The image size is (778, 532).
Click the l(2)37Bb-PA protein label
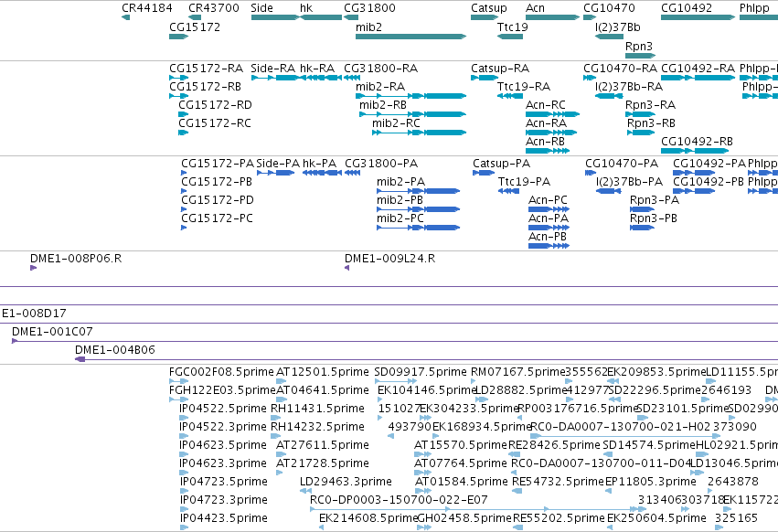pyautogui.click(x=629, y=182)
